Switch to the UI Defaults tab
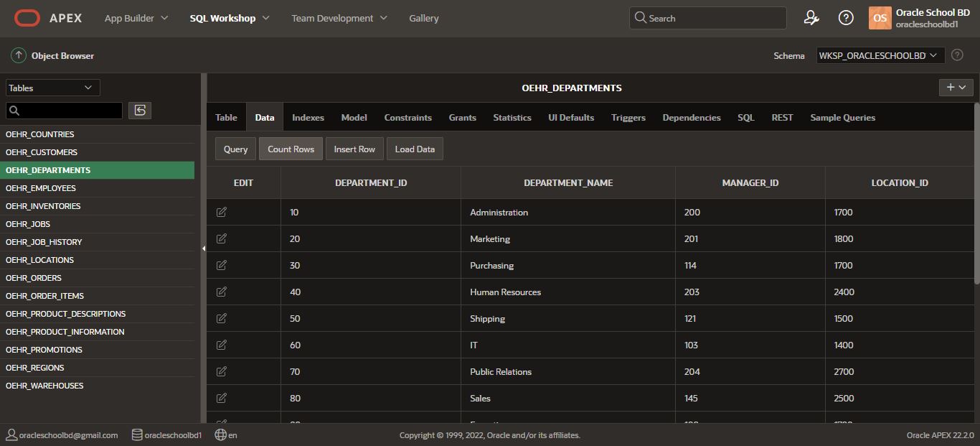The width and height of the screenshot is (980, 446). click(571, 117)
